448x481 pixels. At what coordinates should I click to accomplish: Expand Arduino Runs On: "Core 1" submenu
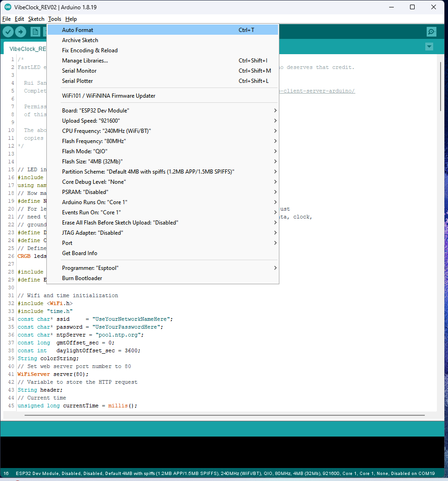[163, 202]
